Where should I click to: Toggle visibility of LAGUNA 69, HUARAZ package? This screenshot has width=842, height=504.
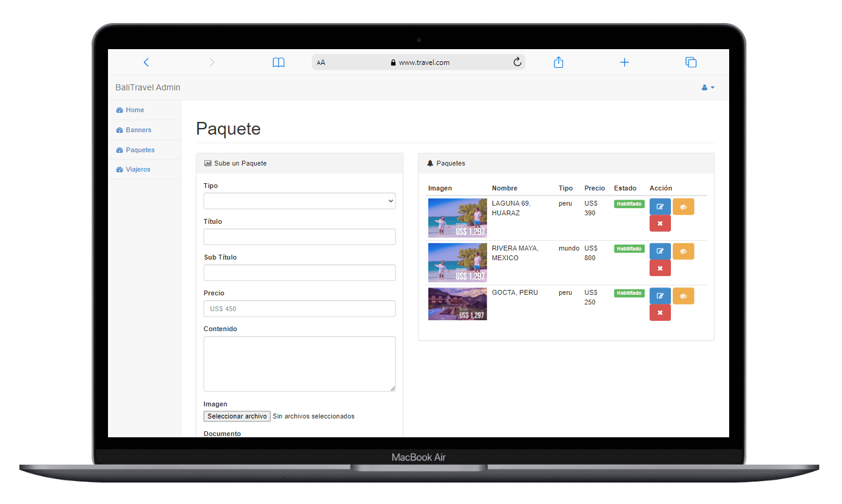tap(683, 207)
